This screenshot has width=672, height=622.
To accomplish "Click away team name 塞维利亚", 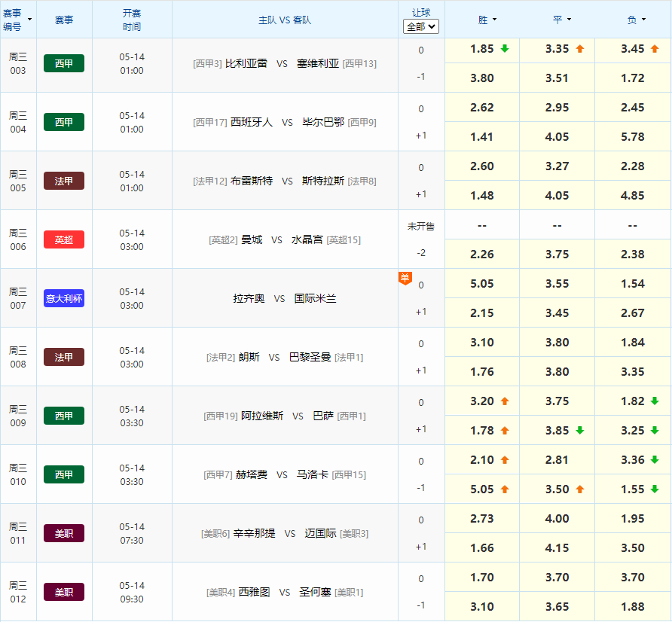I will (x=318, y=63).
